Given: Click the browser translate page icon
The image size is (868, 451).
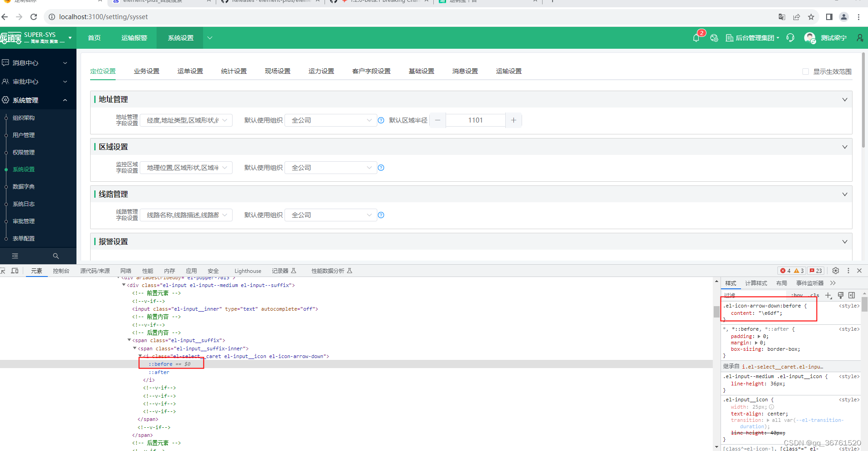Looking at the screenshot, I should [782, 17].
